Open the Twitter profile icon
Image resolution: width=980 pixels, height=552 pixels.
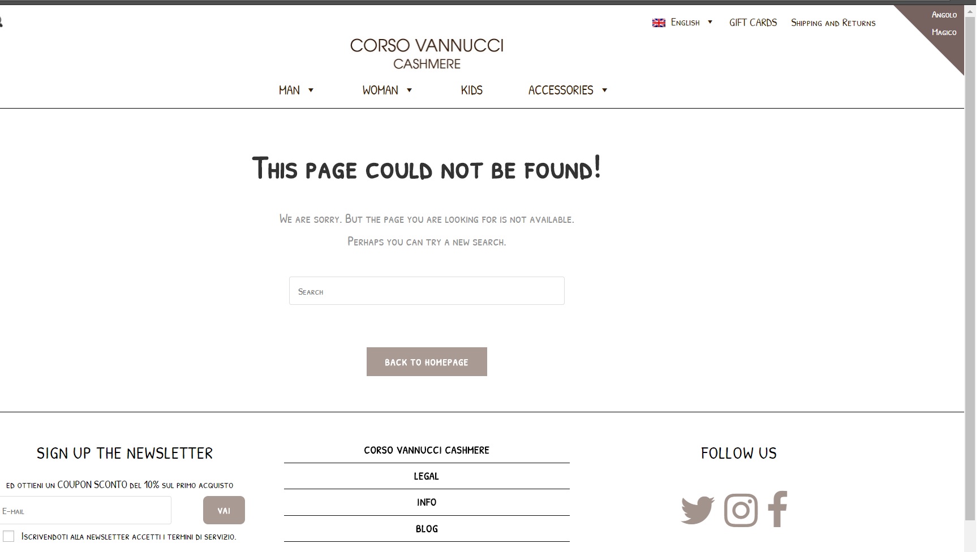pyautogui.click(x=698, y=511)
